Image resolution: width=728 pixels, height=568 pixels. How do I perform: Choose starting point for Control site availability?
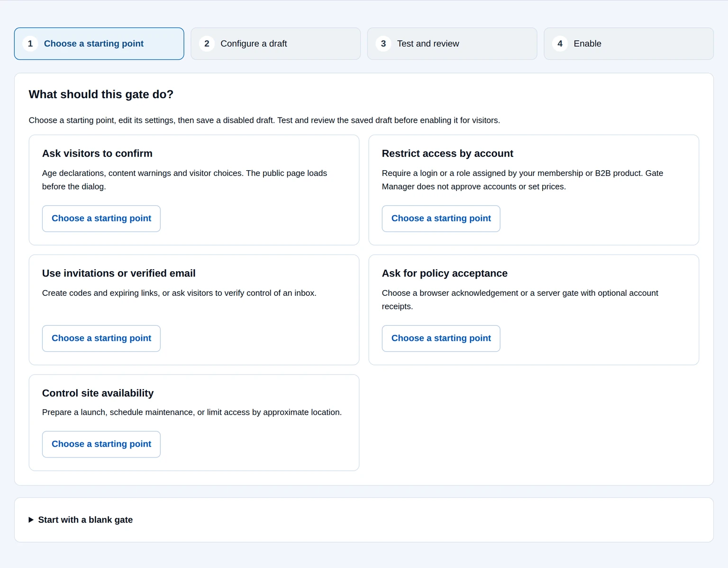coord(101,444)
